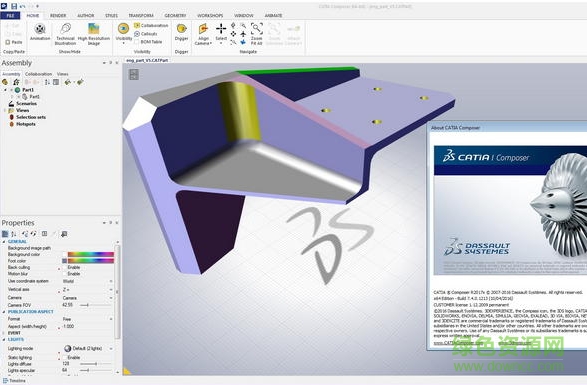Adjust the Lights diffuse slider

click(x=96, y=364)
